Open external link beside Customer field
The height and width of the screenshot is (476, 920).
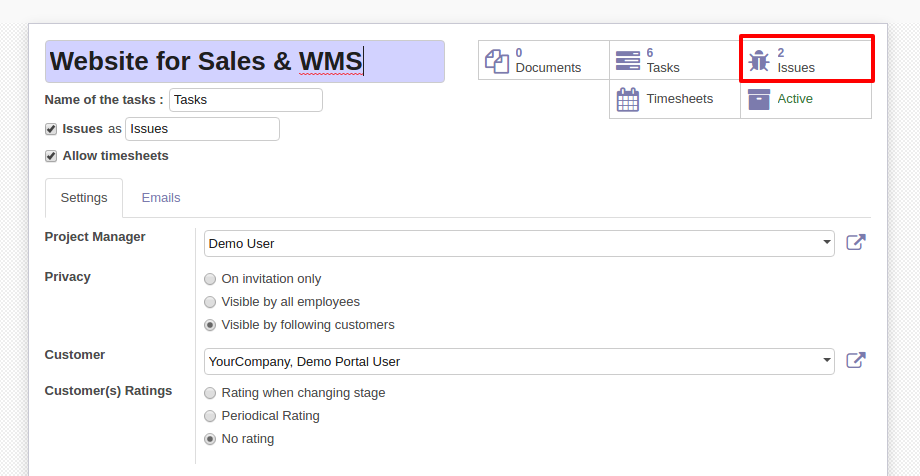pos(856,360)
